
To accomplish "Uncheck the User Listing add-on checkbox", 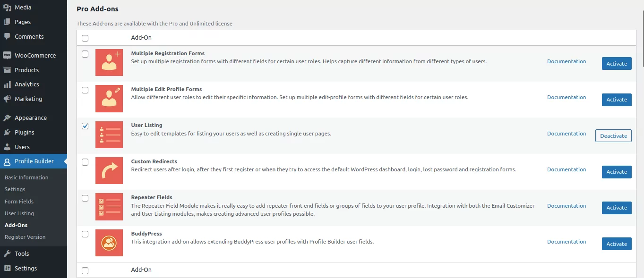I will [85, 126].
